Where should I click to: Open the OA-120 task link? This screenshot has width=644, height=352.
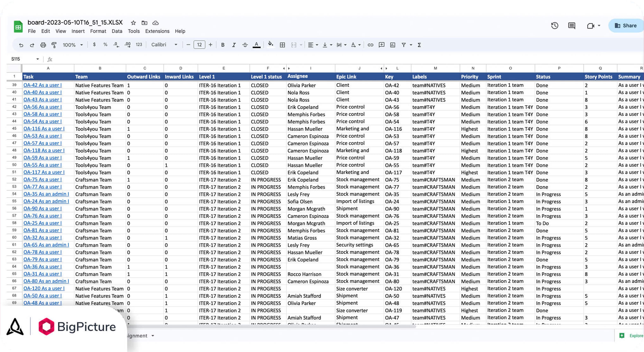pyautogui.click(x=44, y=288)
